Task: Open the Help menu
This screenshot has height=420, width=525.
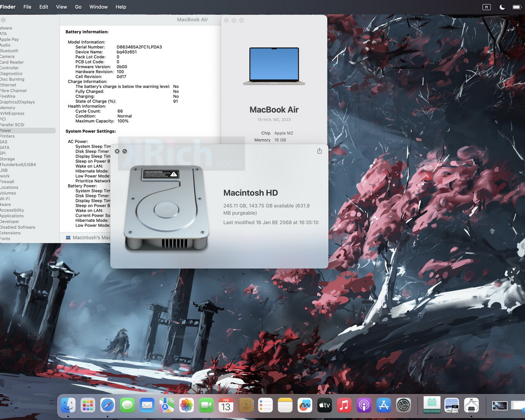Action: pos(121,7)
